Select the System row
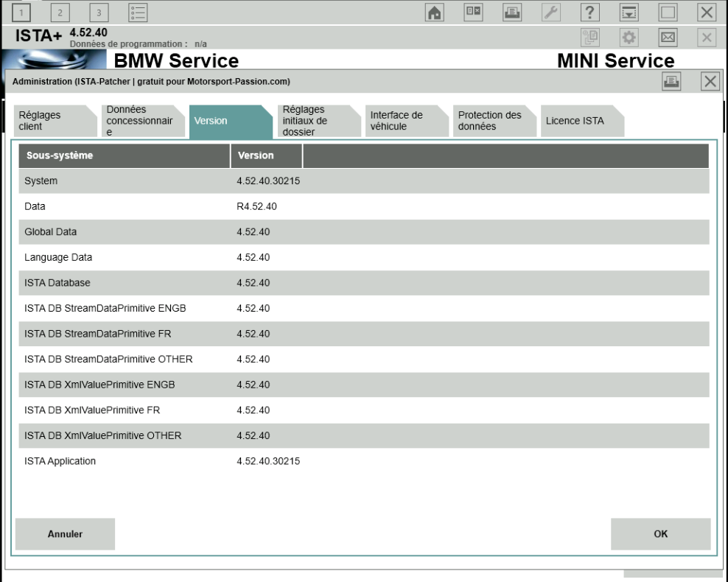 364,181
